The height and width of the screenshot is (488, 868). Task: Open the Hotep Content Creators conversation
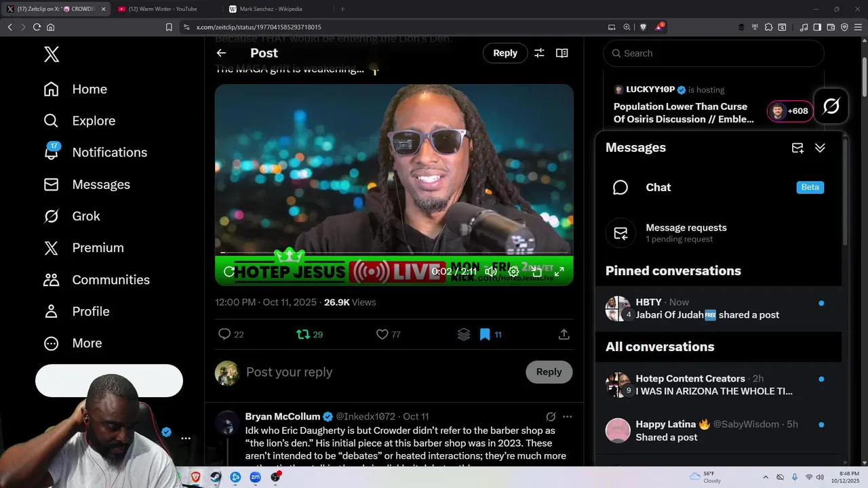click(x=719, y=385)
